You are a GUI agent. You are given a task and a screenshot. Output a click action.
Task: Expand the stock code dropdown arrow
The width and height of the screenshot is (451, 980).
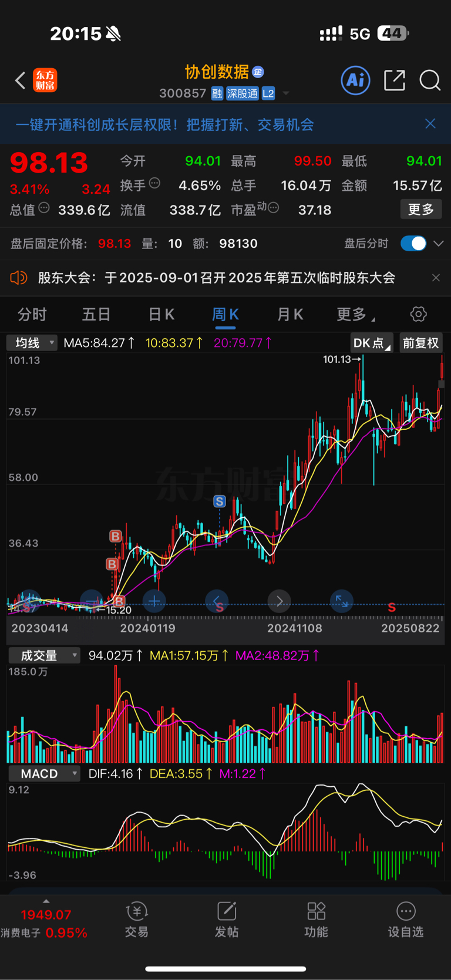pos(286,93)
